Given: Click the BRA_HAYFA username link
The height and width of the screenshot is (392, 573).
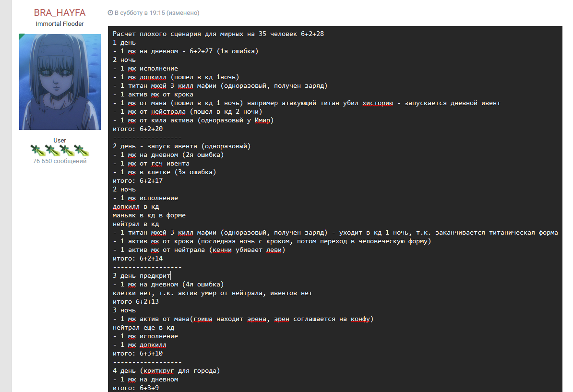Looking at the screenshot, I should click(x=60, y=13).
